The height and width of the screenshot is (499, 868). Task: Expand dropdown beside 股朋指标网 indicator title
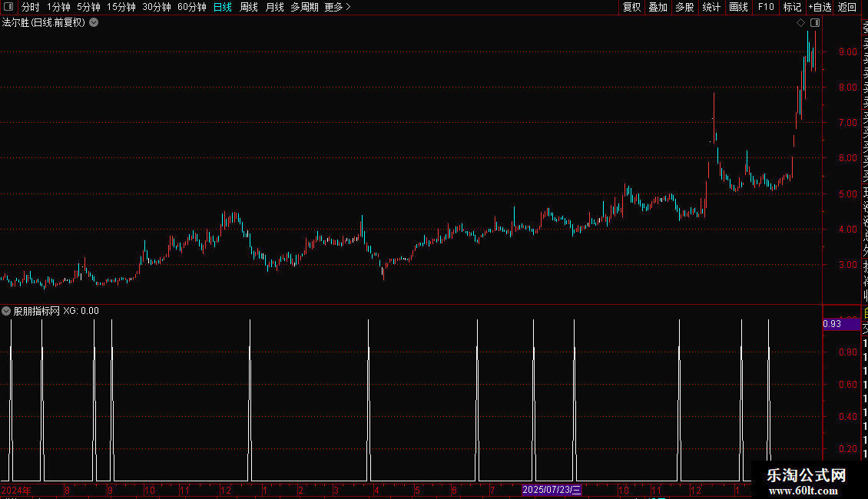[x=6, y=311]
